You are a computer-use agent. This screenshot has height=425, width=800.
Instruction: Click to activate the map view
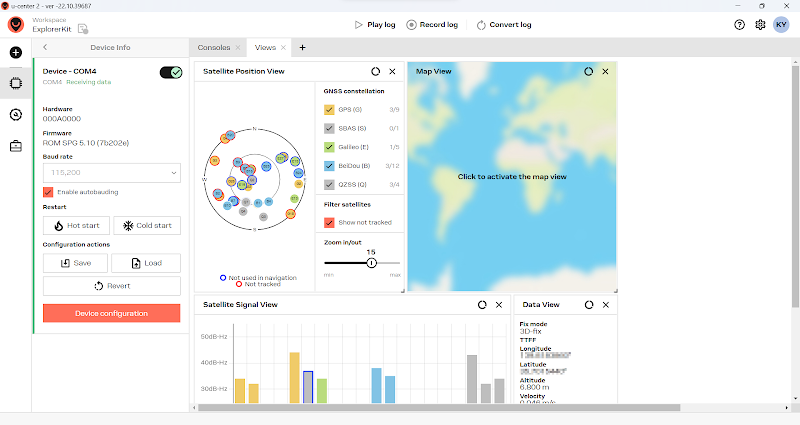click(x=512, y=177)
